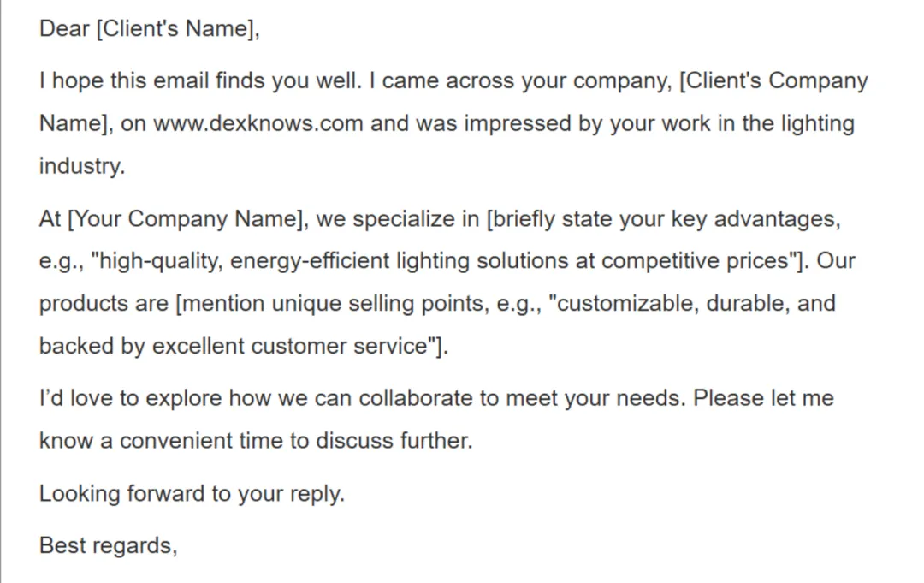Click the "Looking forward to your reply." line
Image resolution: width=924 pixels, height=583 pixels.
point(192,494)
